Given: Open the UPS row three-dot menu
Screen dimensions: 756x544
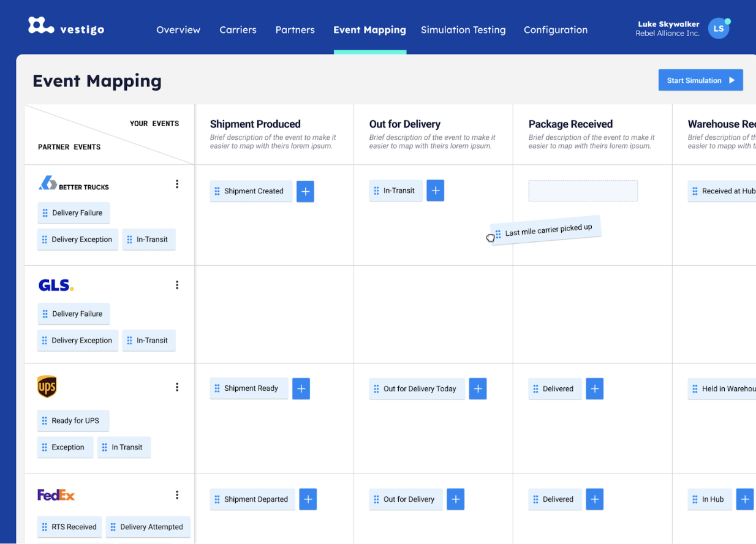Looking at the screenshot, I should (x=177, y=387).
